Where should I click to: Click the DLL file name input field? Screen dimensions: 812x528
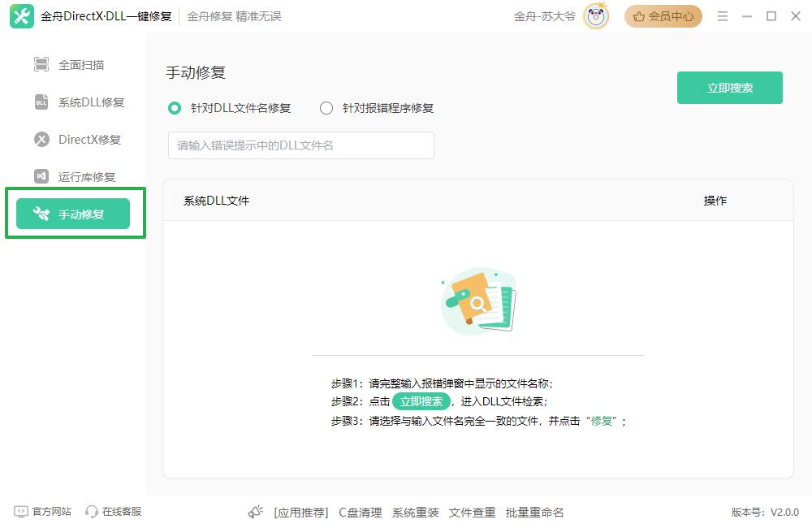pos(300,145)
